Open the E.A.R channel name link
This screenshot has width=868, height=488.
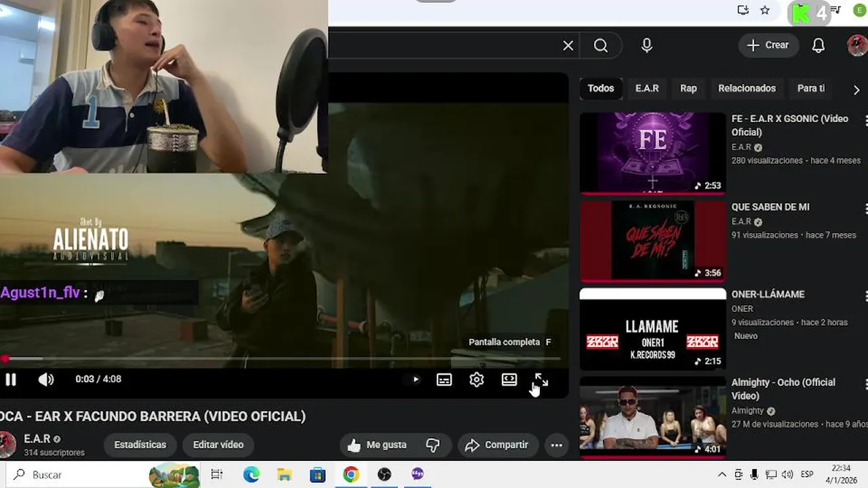coord(37,439)
